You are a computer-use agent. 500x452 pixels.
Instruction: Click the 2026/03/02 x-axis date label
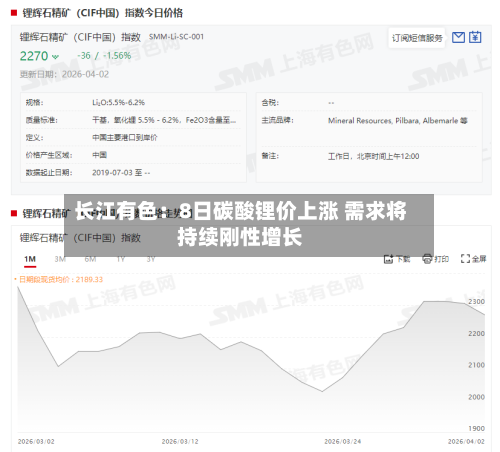(36, 441)
